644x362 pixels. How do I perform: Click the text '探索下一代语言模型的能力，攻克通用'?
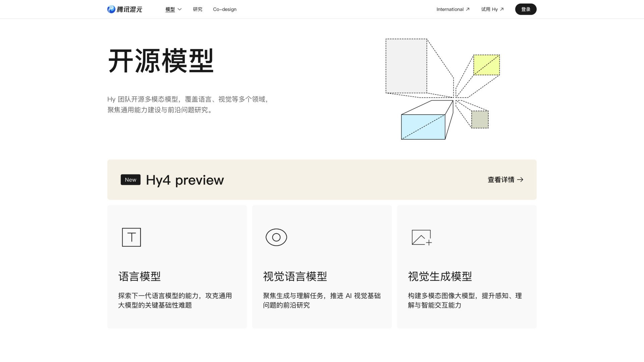(x=175, y=296)
